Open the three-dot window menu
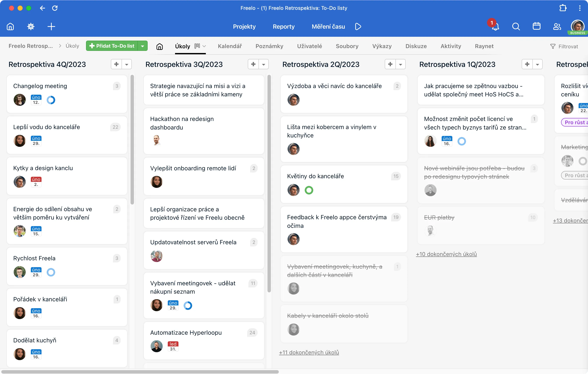The image size is (588, 374). (x=580, y=8)
